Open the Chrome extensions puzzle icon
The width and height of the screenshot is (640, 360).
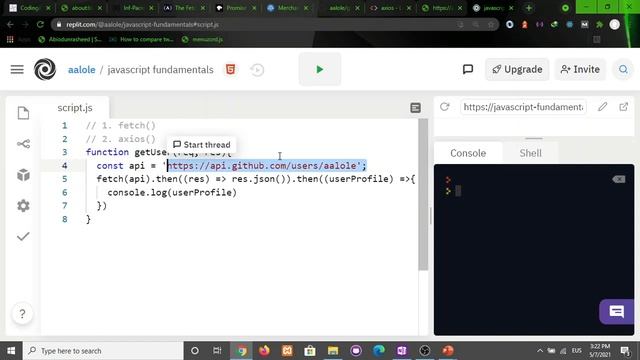coord(600,24)
